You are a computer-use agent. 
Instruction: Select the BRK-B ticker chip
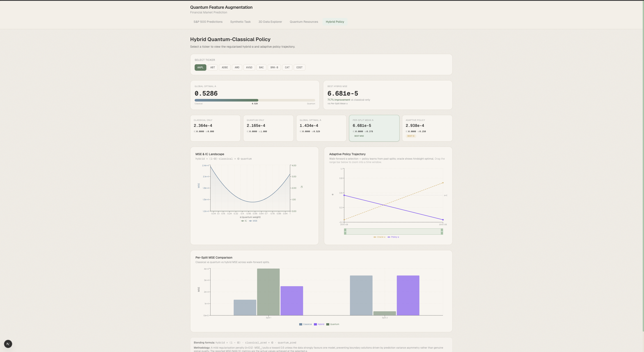(x=274, y=67)
